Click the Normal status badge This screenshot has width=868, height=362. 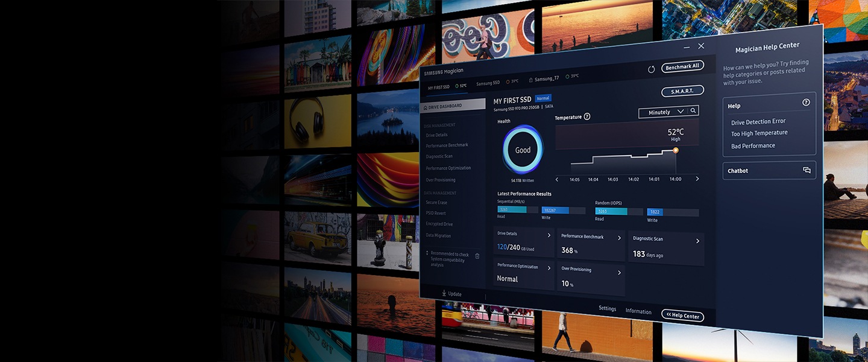[x=543, y=98]
